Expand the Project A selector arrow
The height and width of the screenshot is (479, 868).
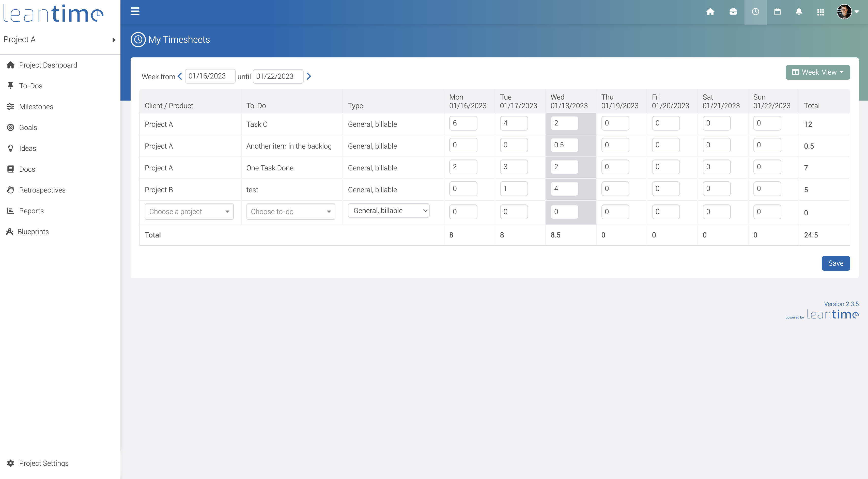(114, 40)
